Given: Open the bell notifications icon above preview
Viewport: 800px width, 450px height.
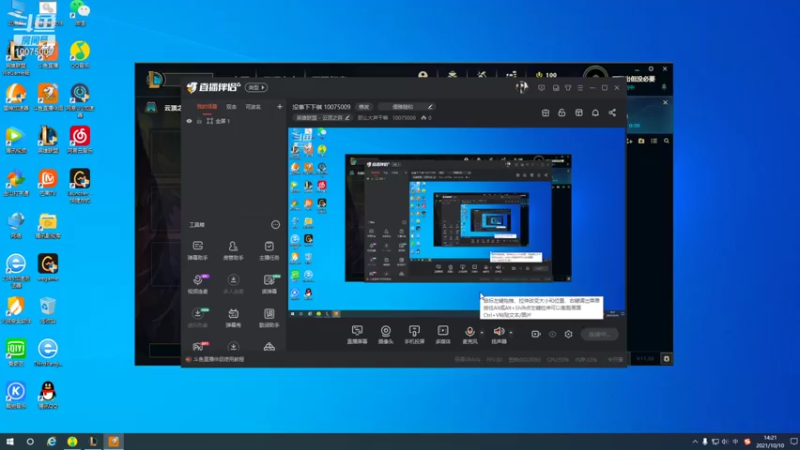Looking at the screenshot, I should pyautogui.click(x=595, y=113).
